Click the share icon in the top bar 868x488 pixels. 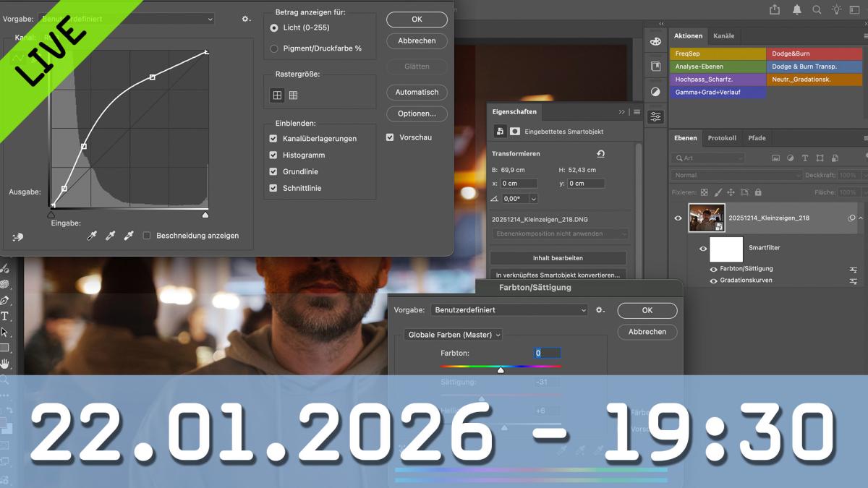coord(775,9)
